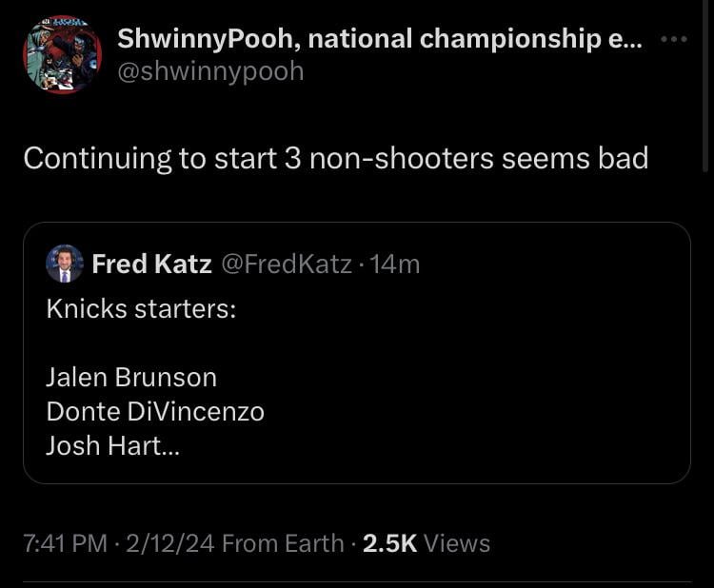The width and height of the screenshot is (714, 588).
Task: Click the Donte DiVincenzo line
Action: pyautogui.click(x=155, y=411)
